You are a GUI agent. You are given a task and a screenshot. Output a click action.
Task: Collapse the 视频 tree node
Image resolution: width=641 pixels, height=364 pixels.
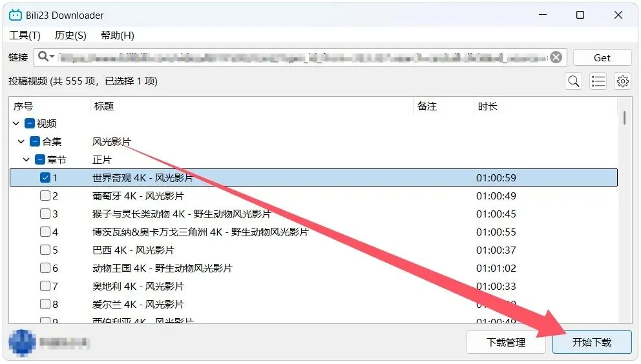pyautogui.click(x=16, y=123)
